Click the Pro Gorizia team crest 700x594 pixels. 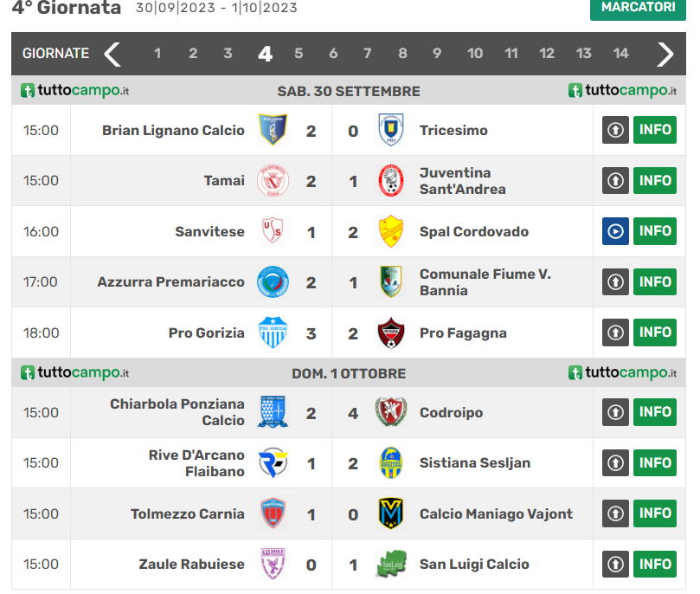tap(273, 333)
